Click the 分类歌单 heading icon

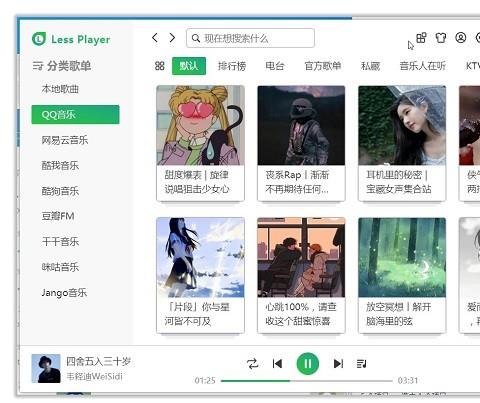[38, 66]
